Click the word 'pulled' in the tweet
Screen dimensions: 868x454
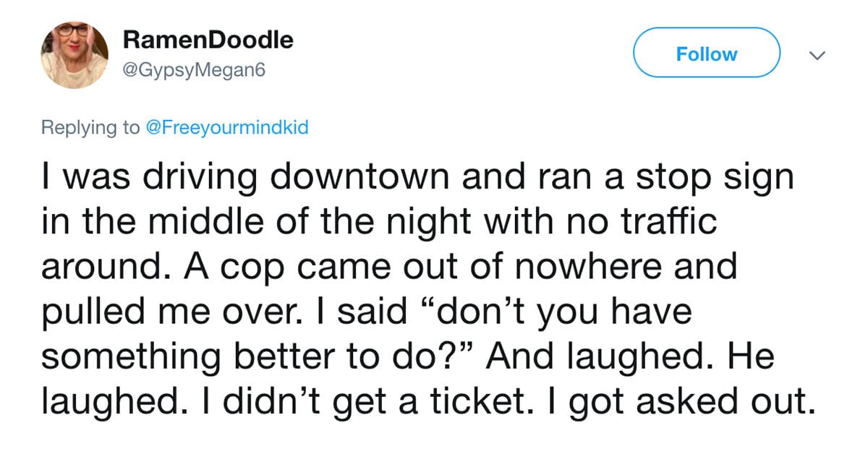pyautogui.click(x=88, y=310)
